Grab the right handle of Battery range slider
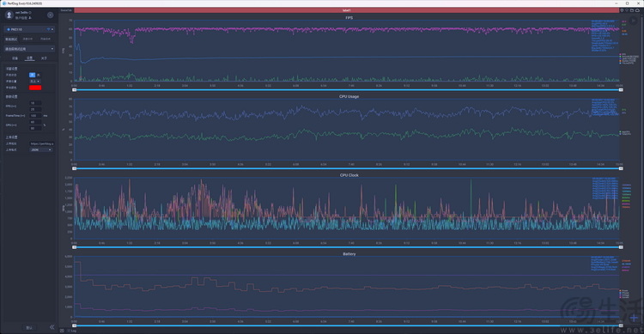Viewport: 644px width, 334px height. [621, 325]
